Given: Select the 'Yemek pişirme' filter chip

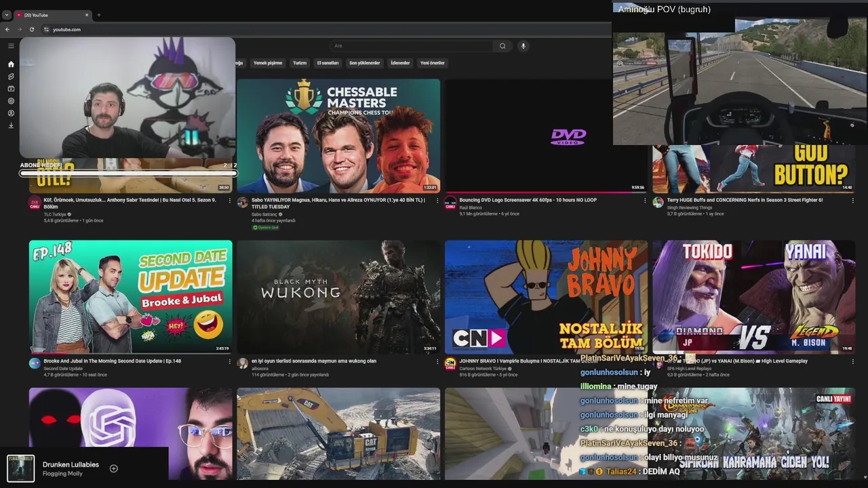Looking at the screenshot, I should pyautogui.click(x=267, y=63).
